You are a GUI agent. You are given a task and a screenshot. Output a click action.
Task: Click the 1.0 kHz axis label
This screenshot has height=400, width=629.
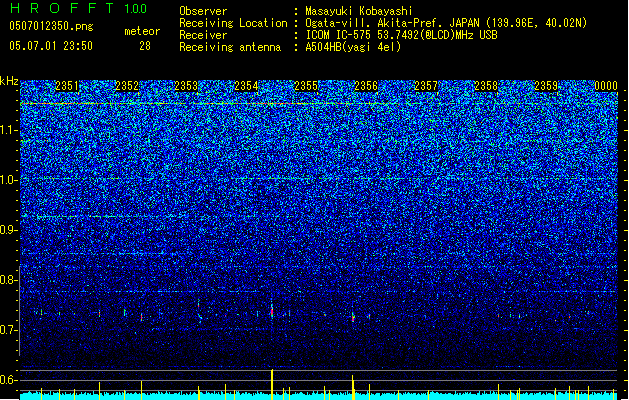9,180
